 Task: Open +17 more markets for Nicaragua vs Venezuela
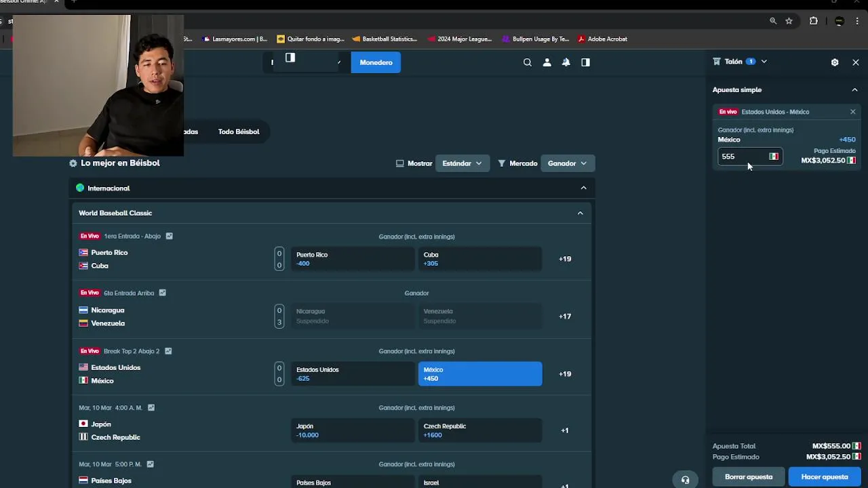pos(565,317)
